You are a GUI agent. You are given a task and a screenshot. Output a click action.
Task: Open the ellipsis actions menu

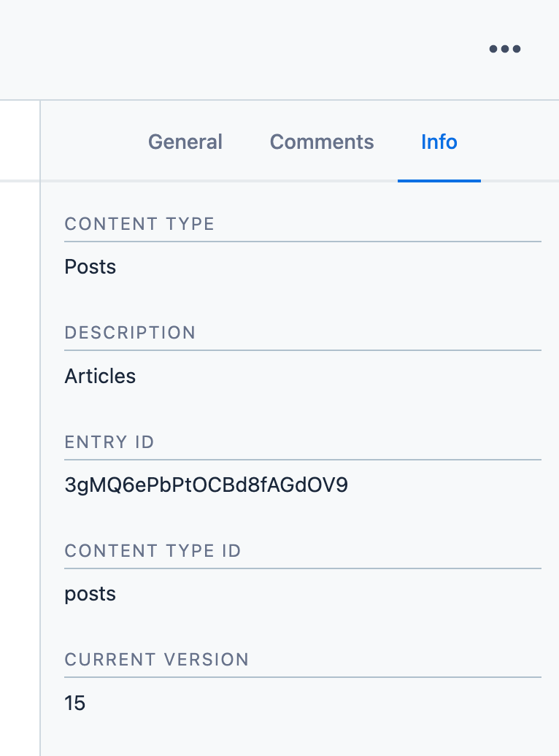(x=504, y=49)
